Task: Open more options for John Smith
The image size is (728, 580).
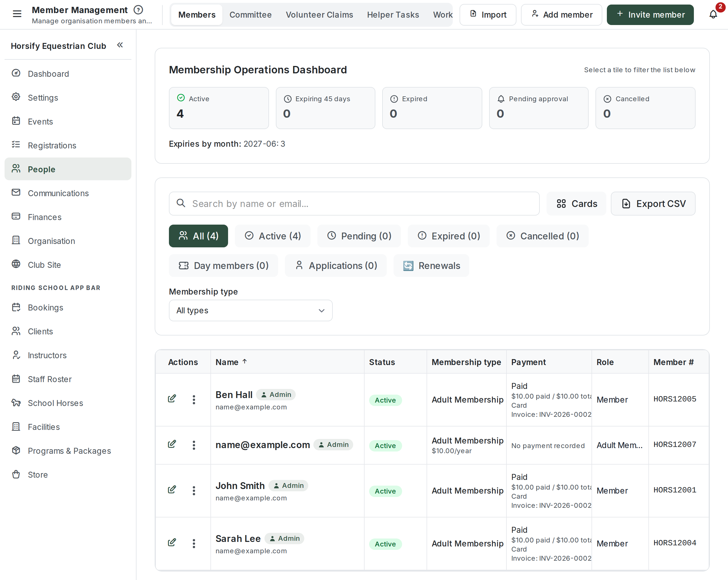Action: (194, 490)
